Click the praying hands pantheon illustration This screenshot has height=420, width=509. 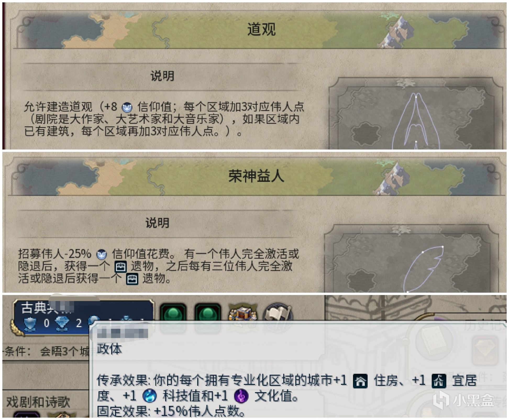tap(416, 121)
